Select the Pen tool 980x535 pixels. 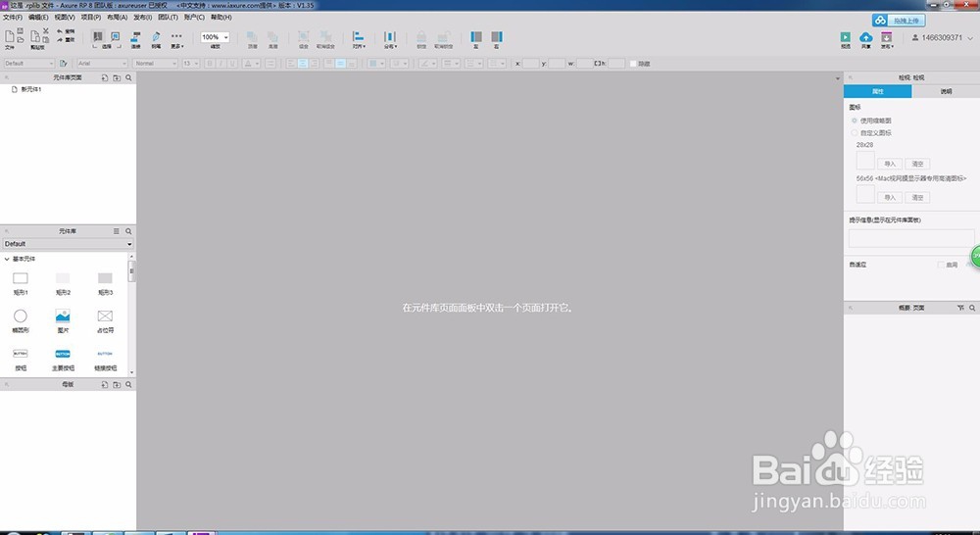point(156,37)
